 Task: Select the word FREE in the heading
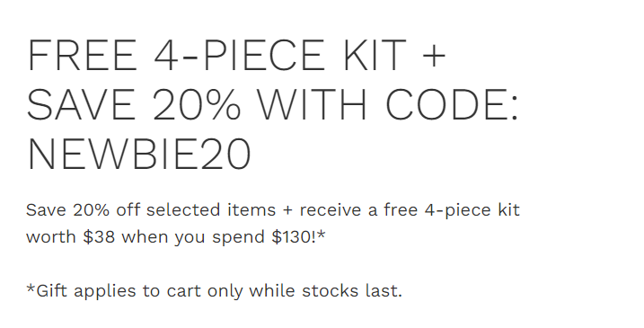(82, 55)
